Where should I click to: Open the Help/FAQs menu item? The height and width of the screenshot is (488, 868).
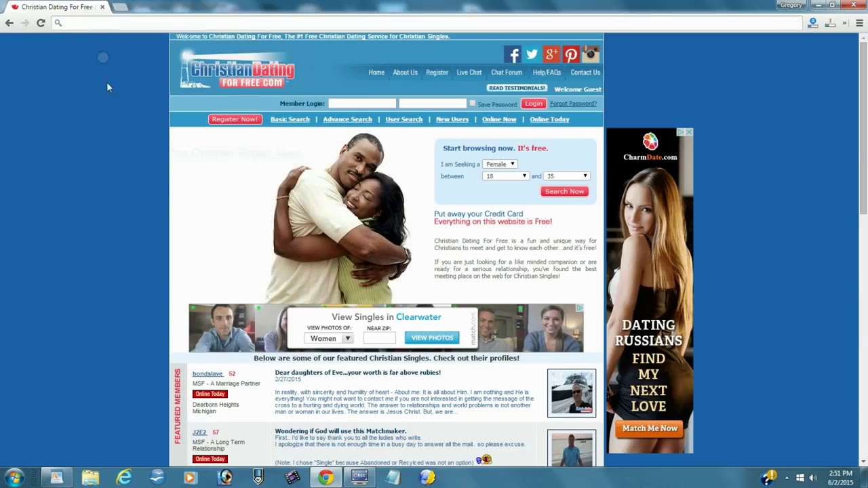(547, 73)
